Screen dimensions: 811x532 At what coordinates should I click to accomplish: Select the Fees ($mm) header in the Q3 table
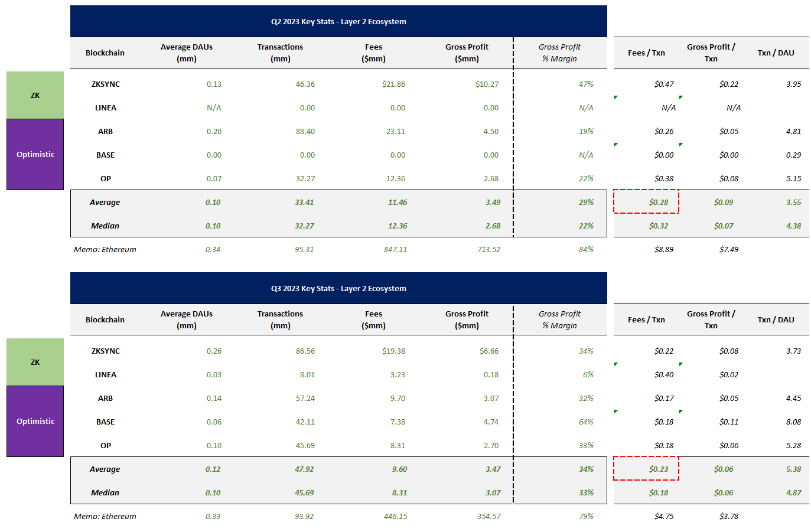click(373, 319)
